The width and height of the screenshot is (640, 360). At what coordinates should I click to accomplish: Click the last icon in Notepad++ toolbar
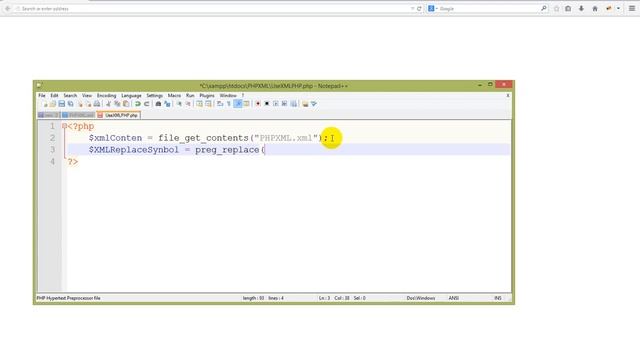pos(314,104)
